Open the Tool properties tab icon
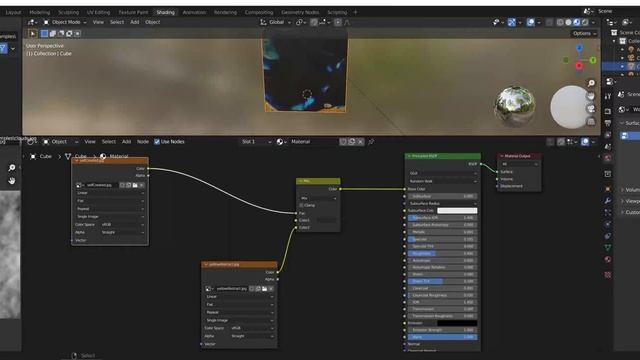Image resolution: width=640 pixels, height=360 pixels. pyautogui.click(x=608, y=96)
